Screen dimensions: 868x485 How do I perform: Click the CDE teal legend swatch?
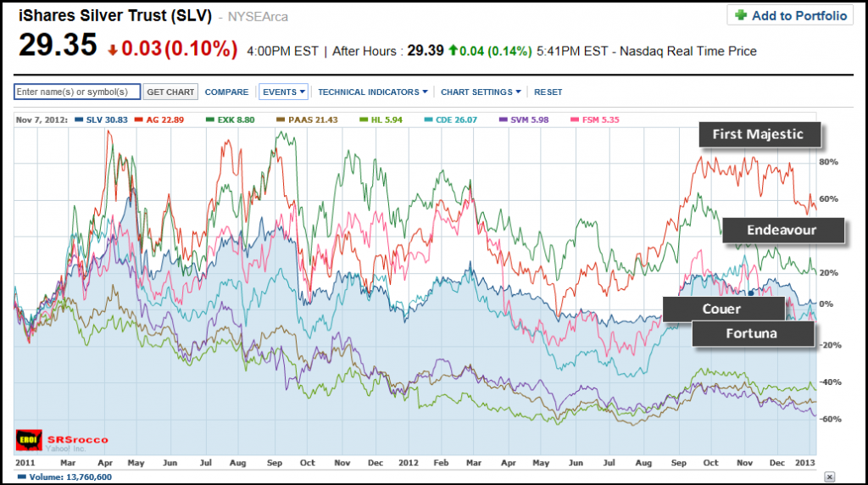pyautogui.click(x=428, y=120)
